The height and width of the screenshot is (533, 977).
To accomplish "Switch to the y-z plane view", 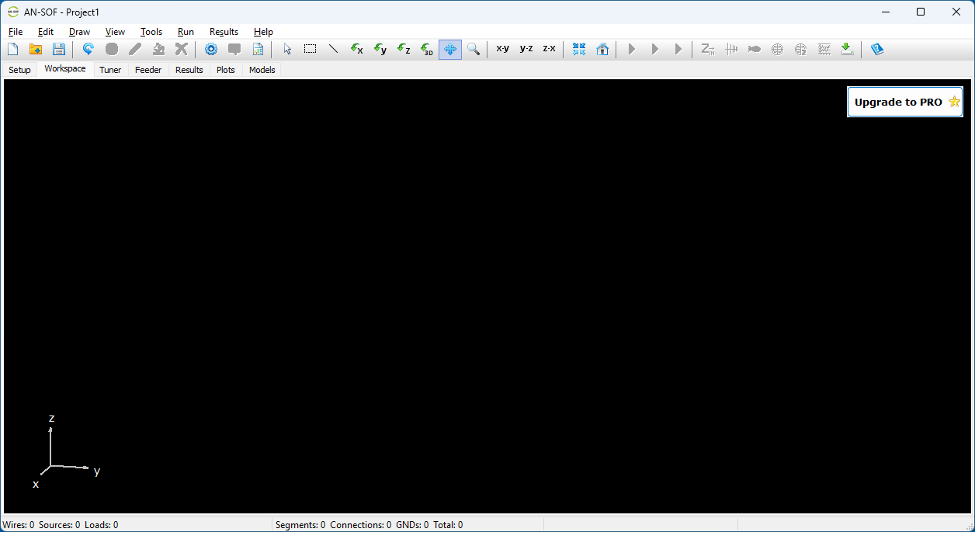I will click(x=526, y=49).
